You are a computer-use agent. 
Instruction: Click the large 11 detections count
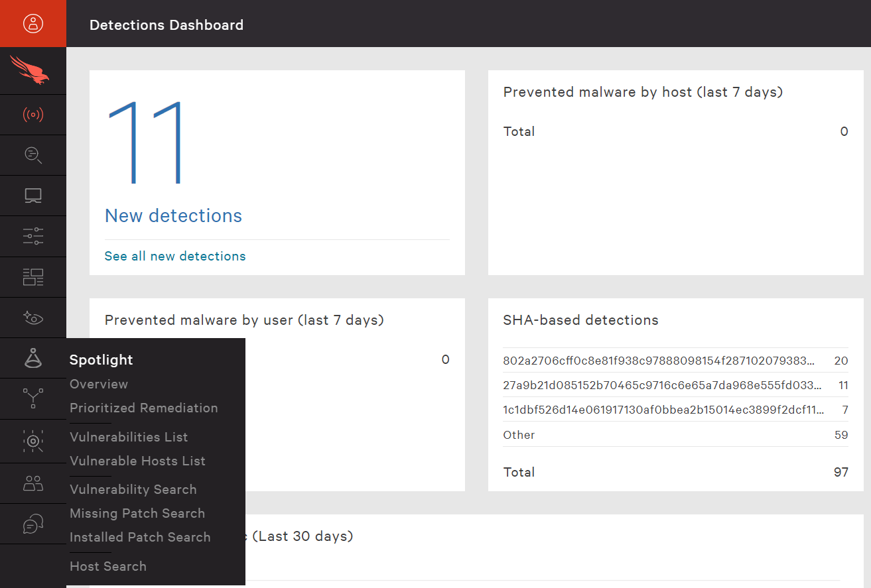coord(146,142)
